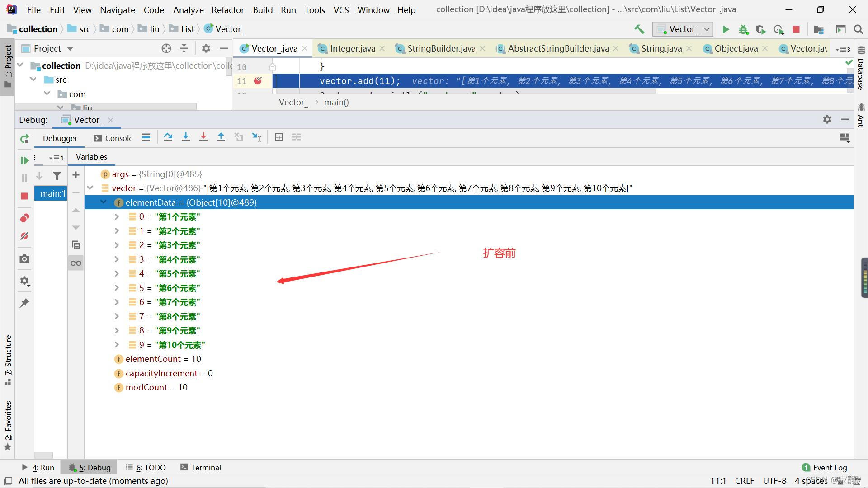Run with coverage icon
This screenshot has height=488, width=868.
tap(761, 29)
